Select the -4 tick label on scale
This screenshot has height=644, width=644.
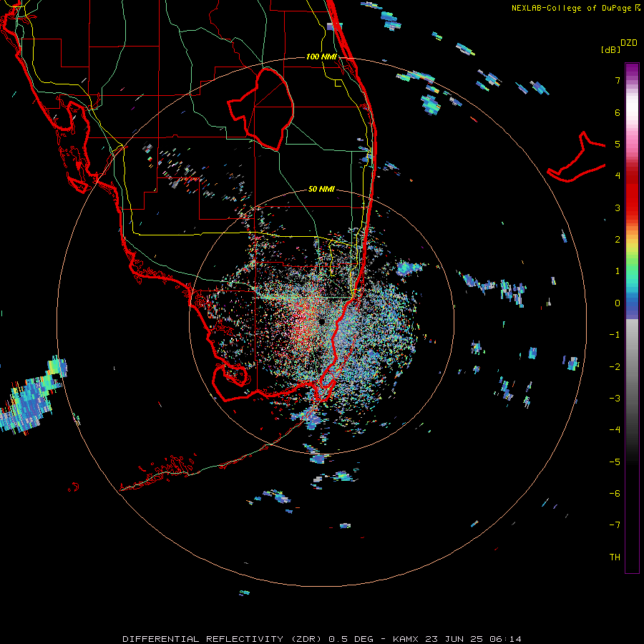[615, 429]
